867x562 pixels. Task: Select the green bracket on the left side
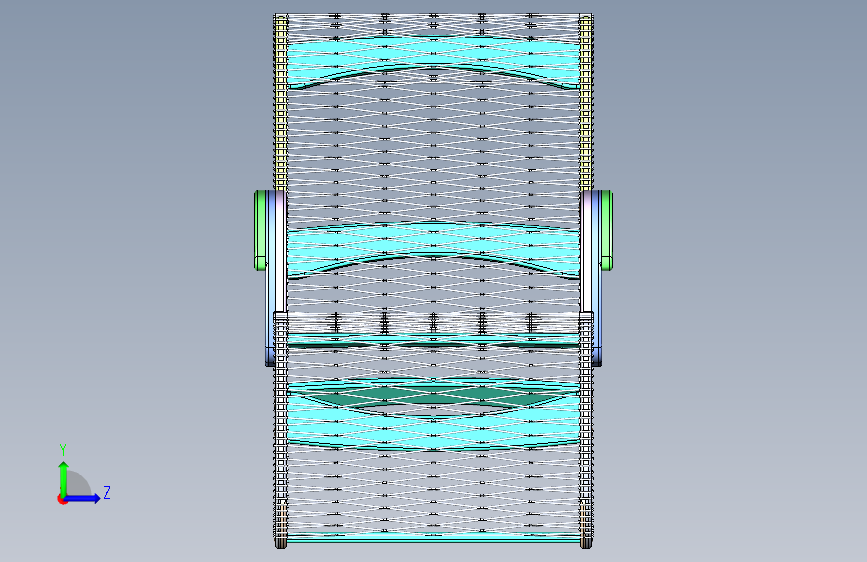pyautogui.click(x=260, y=230)
